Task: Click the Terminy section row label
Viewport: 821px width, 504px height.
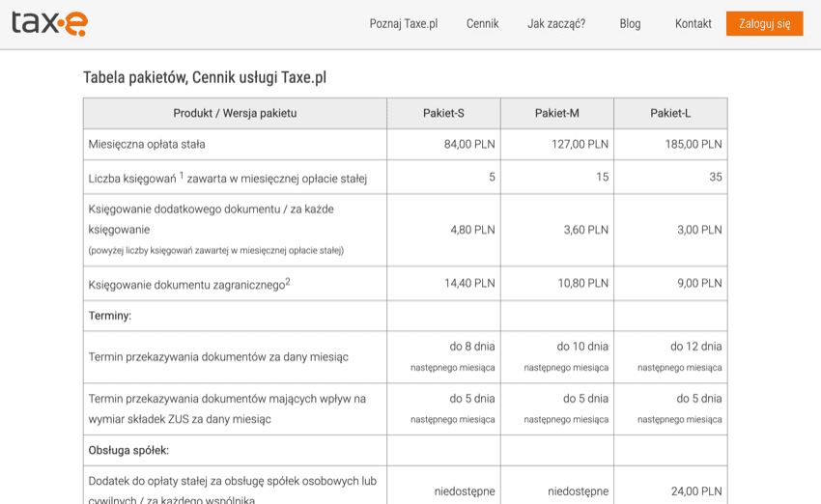Action: point(110,316)
